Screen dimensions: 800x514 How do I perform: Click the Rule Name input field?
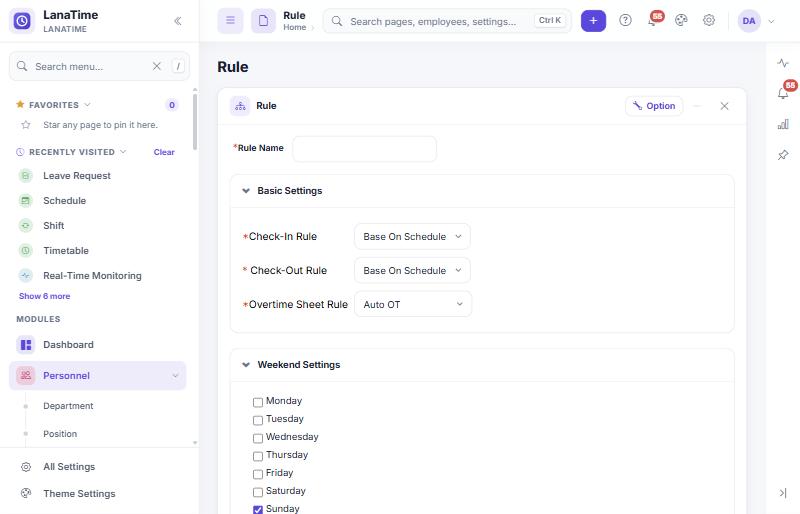tap(364, 149)
